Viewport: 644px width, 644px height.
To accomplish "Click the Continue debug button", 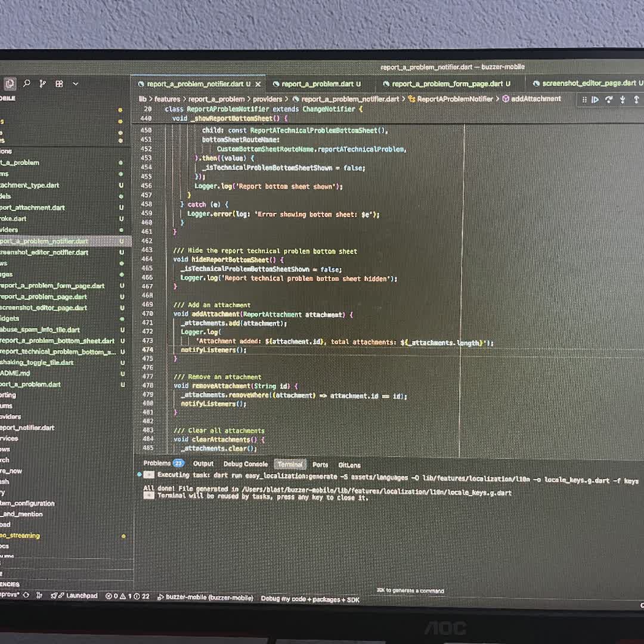I will [x=595, y=100].
